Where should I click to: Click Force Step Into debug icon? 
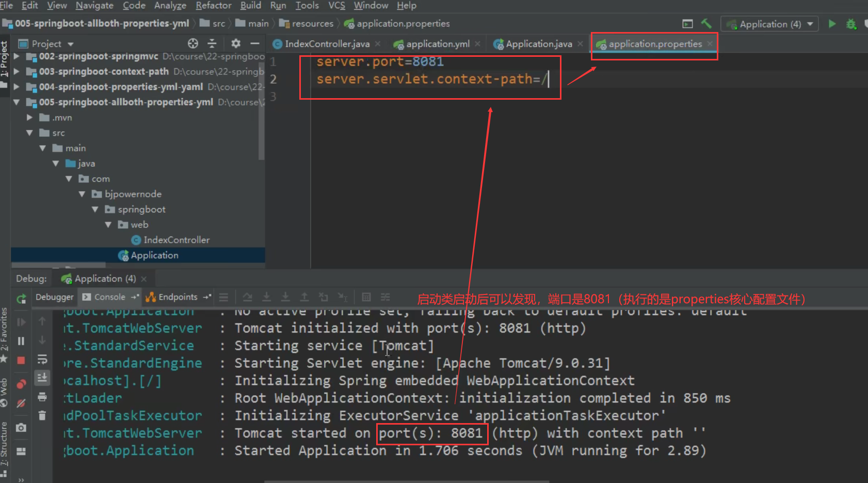coord(285,297)
